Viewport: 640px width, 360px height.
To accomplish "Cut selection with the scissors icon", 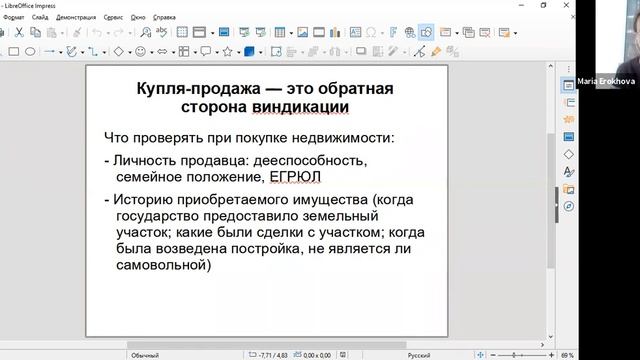I will pos(19,32).
